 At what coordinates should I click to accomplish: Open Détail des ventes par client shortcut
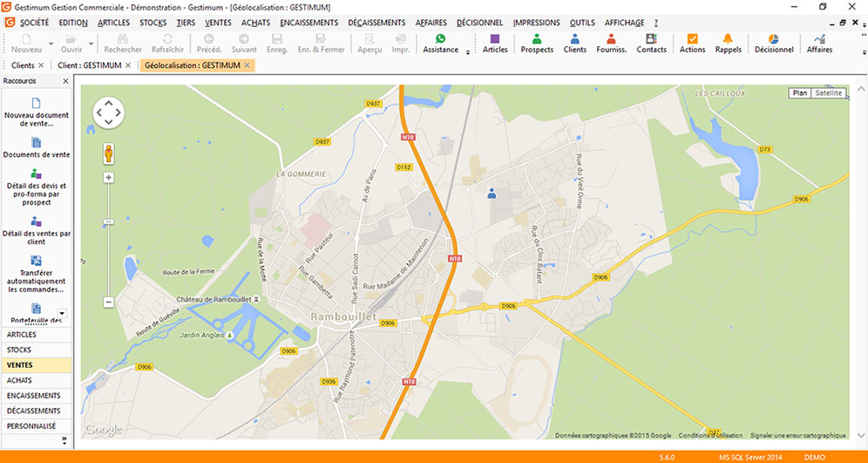click(37, 231)
